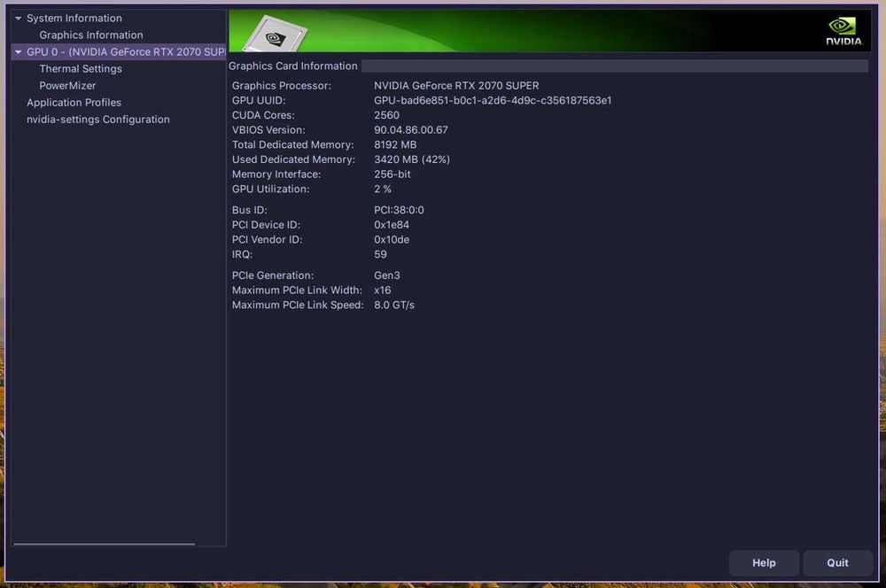
Task: Open PowerMizer settings page
Action: pos(67,86)
